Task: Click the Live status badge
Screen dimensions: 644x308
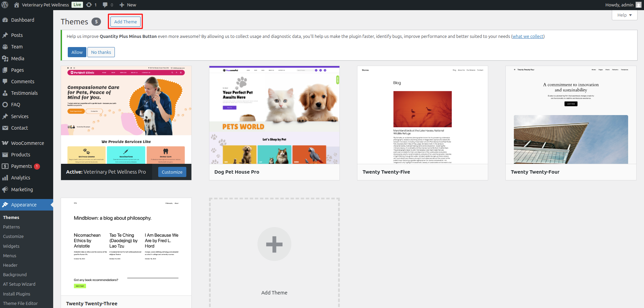Action: point(77,5)
